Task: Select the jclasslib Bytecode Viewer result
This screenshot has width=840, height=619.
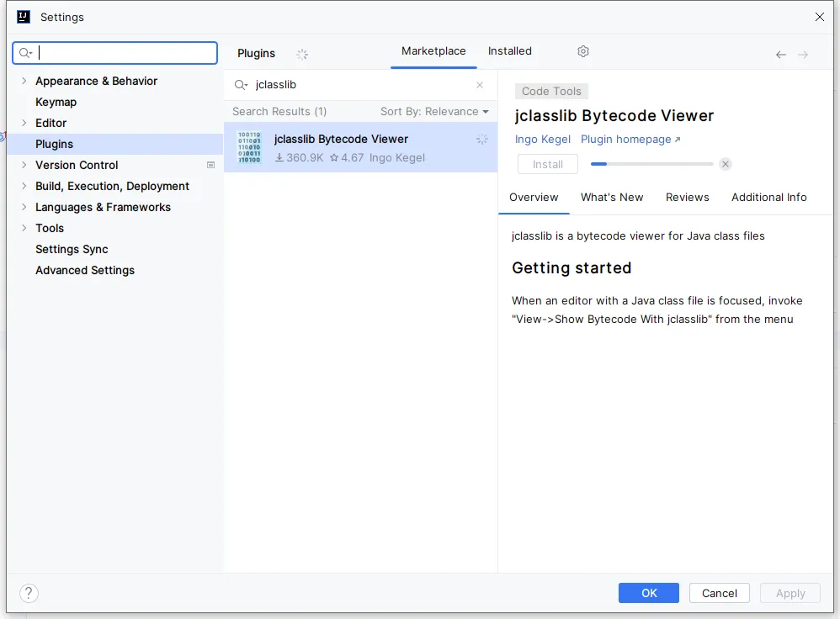Action: coord(360,147)
